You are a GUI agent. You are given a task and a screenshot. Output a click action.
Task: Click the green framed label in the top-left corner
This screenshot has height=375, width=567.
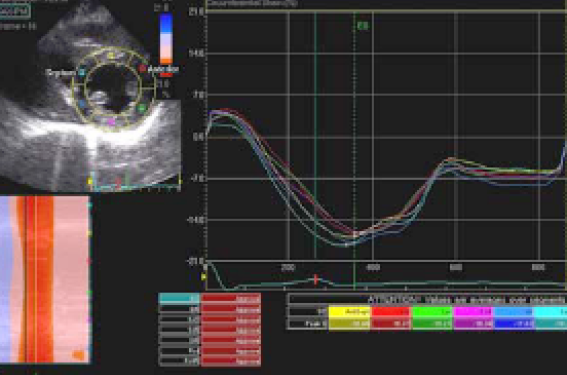coord(14,11)
